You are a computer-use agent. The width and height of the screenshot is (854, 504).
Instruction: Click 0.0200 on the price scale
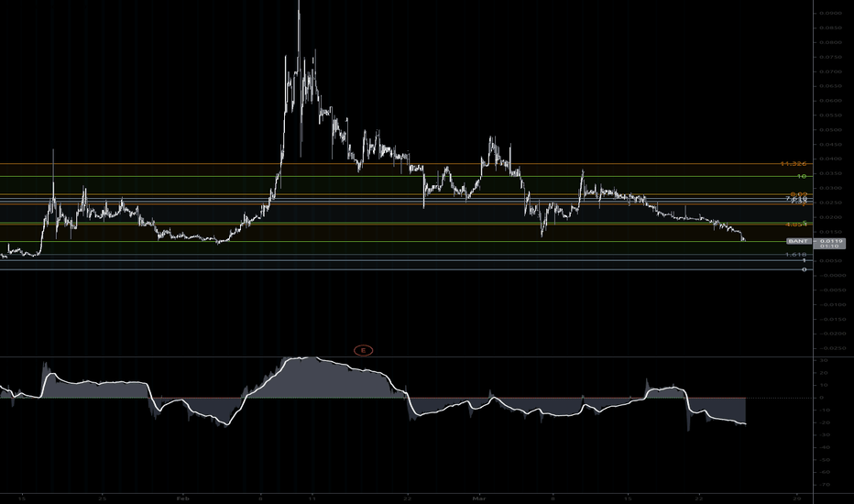[830, 217]
